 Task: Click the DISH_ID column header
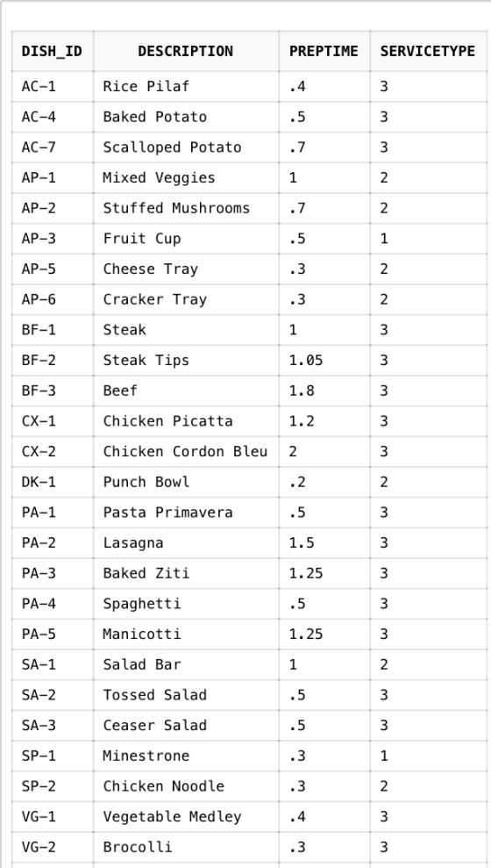53,52
